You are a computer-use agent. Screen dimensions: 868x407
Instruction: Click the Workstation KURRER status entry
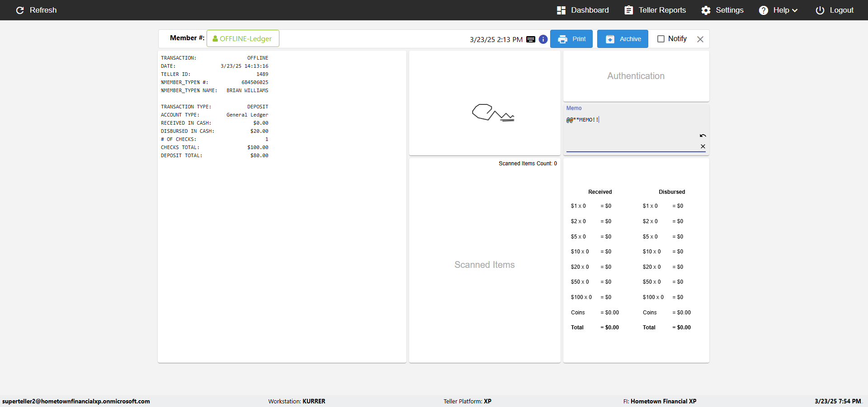[x=297, y=401]
